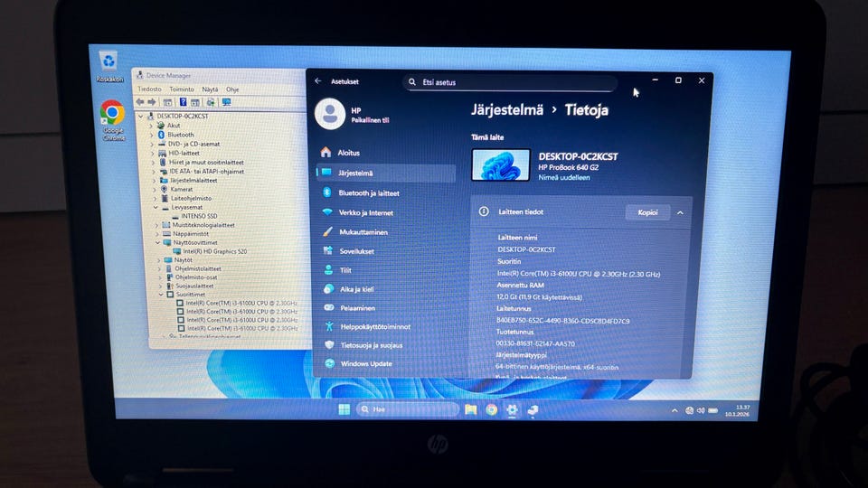The width and height of the screenshot is (868, 488).
Task: Collapse Suorittimet node in Device Manager
Action: coord(161,295)
